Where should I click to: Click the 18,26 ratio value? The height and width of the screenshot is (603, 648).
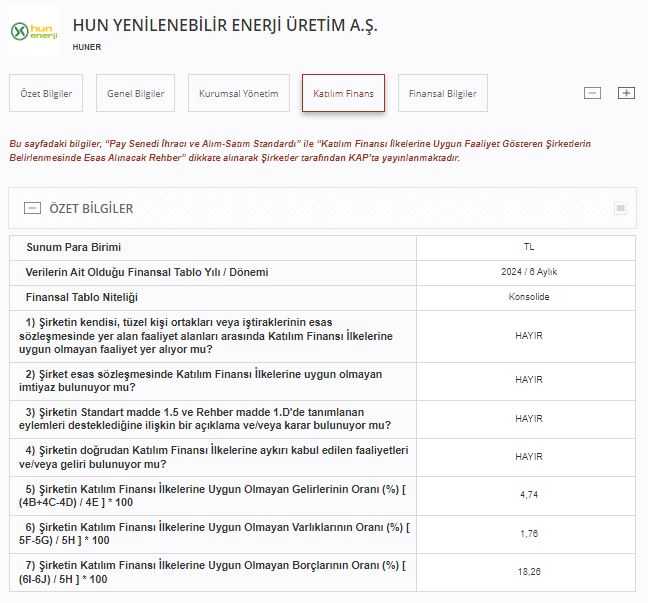click(x=529, y=572)
